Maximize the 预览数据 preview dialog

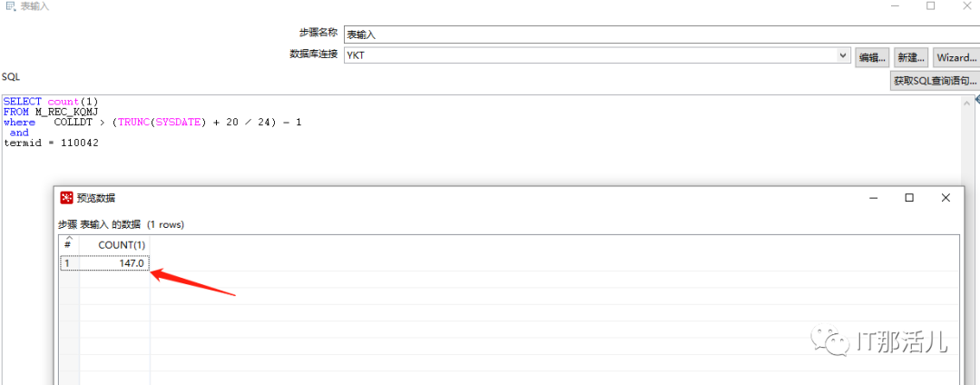pos(909,198)
